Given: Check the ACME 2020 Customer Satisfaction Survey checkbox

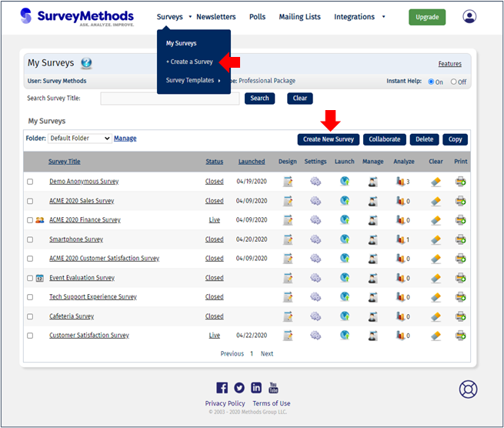Looking at the screenshot, I should pos(30,259).
